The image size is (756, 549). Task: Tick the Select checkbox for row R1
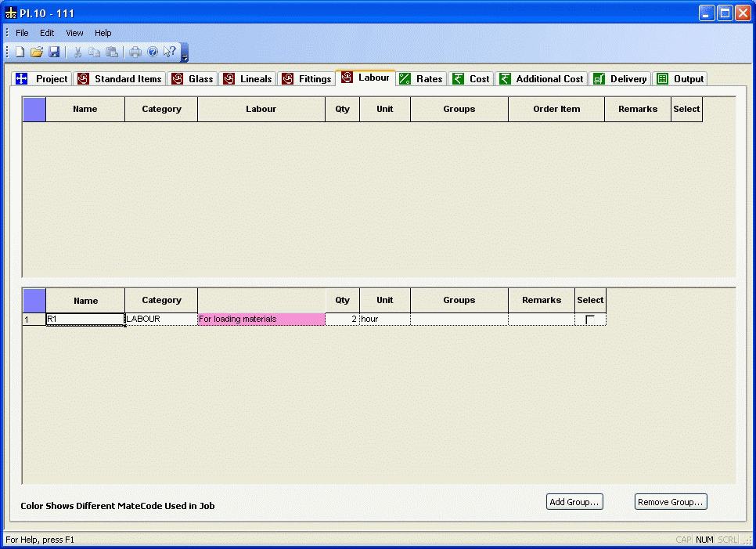590,320
